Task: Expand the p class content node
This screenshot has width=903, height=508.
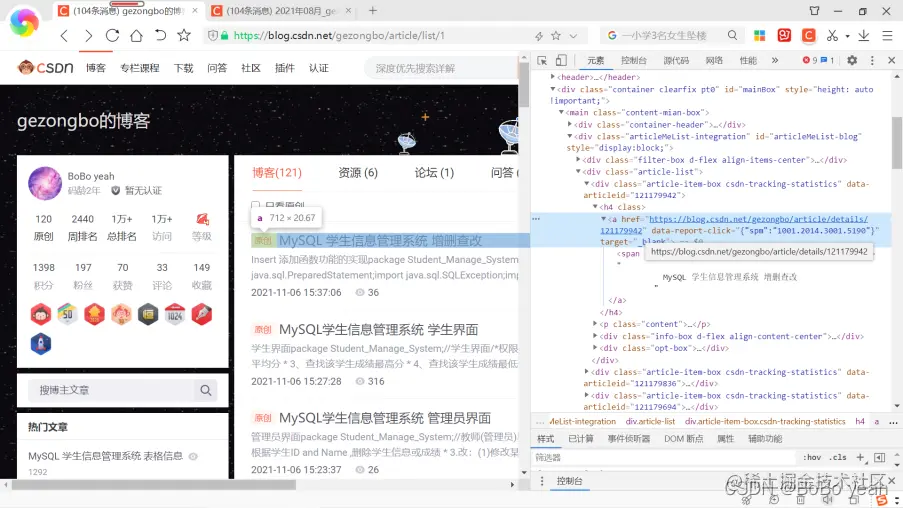Action: [595, 324]
